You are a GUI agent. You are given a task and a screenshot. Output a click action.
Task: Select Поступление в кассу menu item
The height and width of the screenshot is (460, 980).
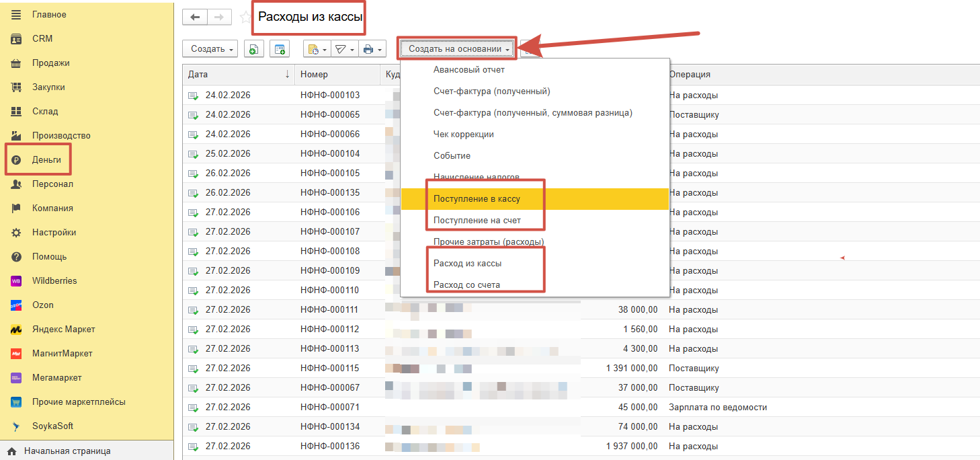pyautogui.click(x=477, y=199)
